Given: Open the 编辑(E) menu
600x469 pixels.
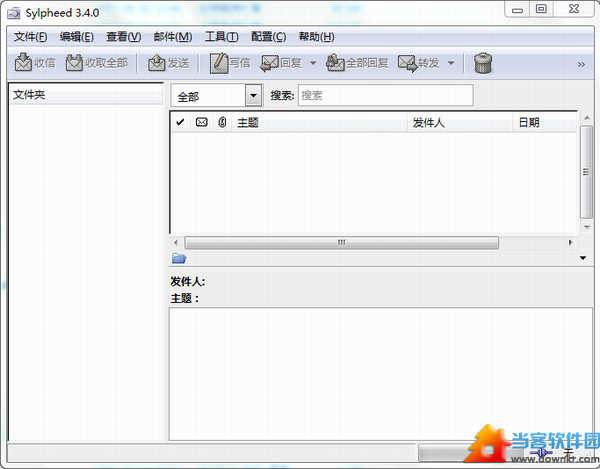Looking at the screenshot, I should [x=77, y=37].
